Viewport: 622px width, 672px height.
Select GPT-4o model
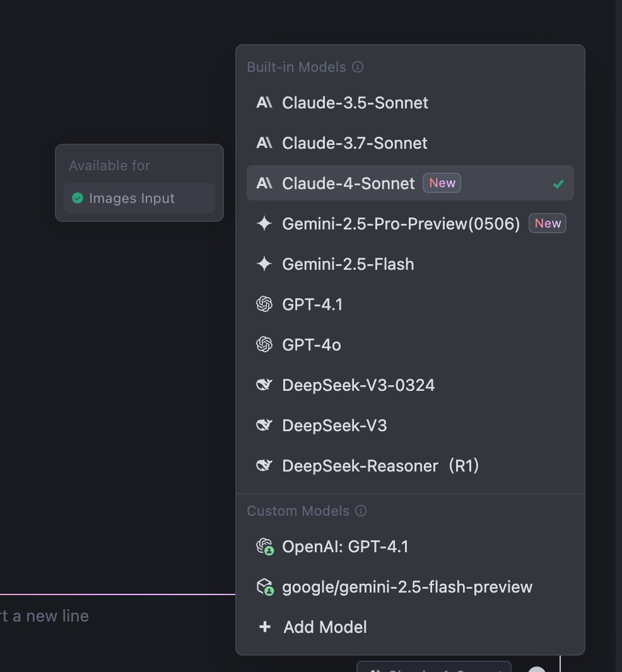pyautogui.click(x=410, y=345)
